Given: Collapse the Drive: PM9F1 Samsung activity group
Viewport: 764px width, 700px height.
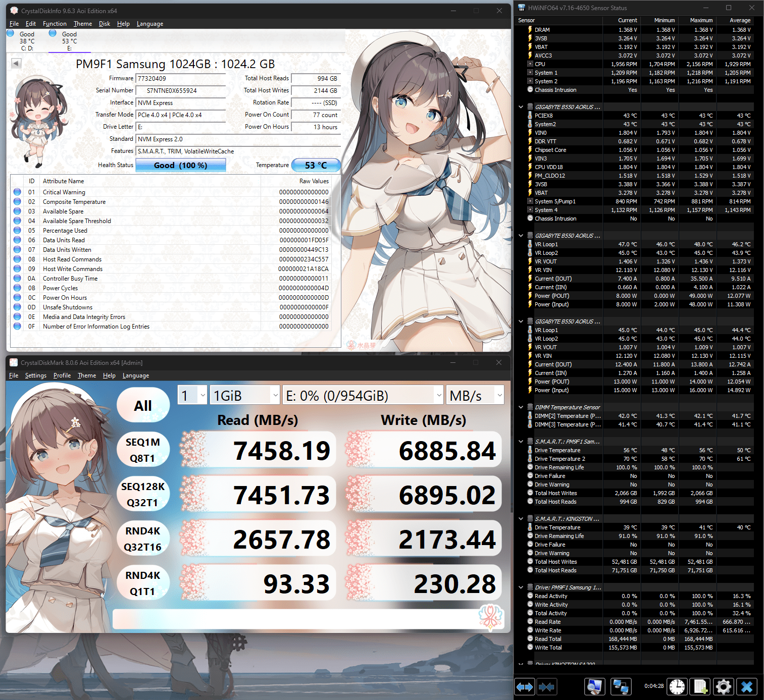Looking at the screenshot, I should point(521,587).
